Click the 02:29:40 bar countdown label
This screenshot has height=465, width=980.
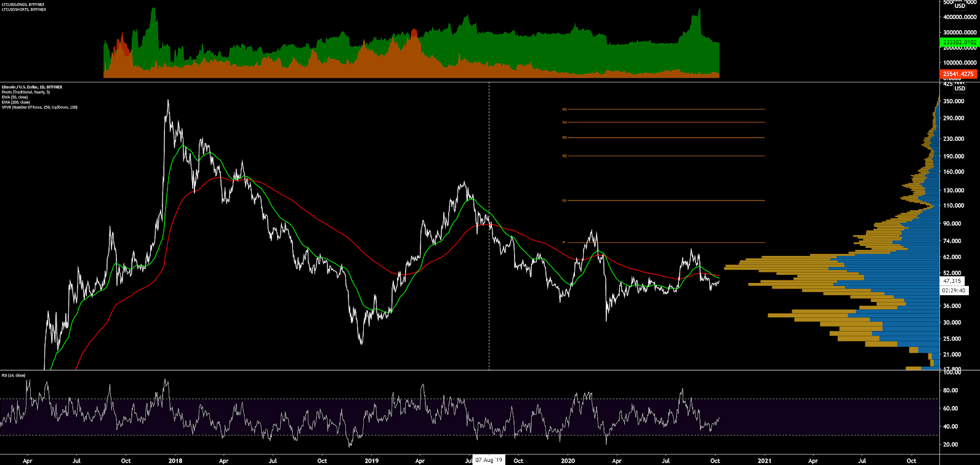pos(953,290)
